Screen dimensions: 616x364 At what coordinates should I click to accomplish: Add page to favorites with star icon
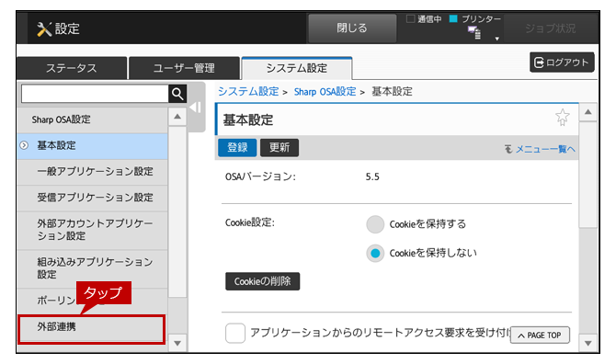coord(562,118)
